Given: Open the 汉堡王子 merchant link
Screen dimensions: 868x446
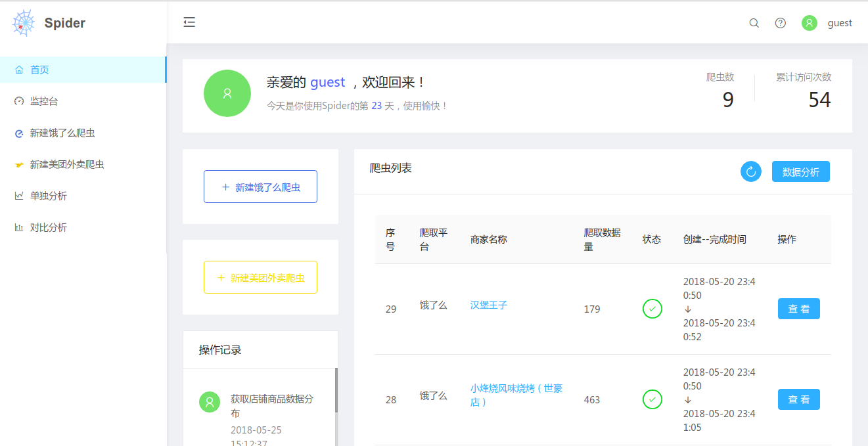Looking at the screenshot, I should [488, 304].
